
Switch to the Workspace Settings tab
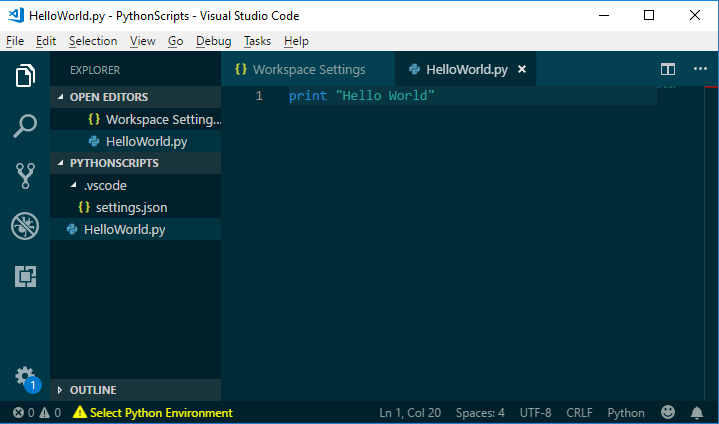pos(308,69)
